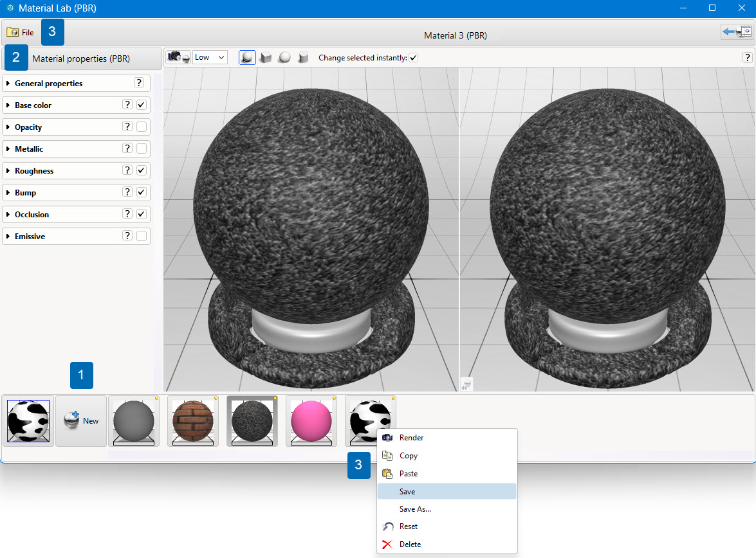756x558 pixels.
Task: Expand the Occlusion section
Action: coord(8,215)
